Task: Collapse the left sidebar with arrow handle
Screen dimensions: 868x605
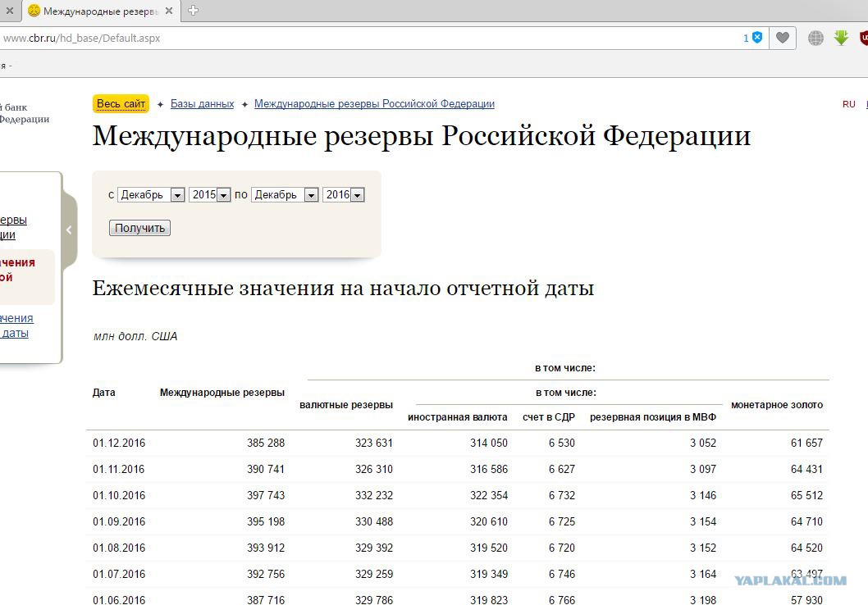Action: pos(69,230)
